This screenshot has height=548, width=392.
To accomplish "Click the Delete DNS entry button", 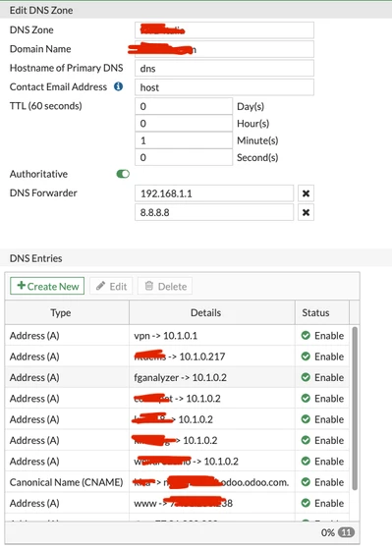I will 165,286.
